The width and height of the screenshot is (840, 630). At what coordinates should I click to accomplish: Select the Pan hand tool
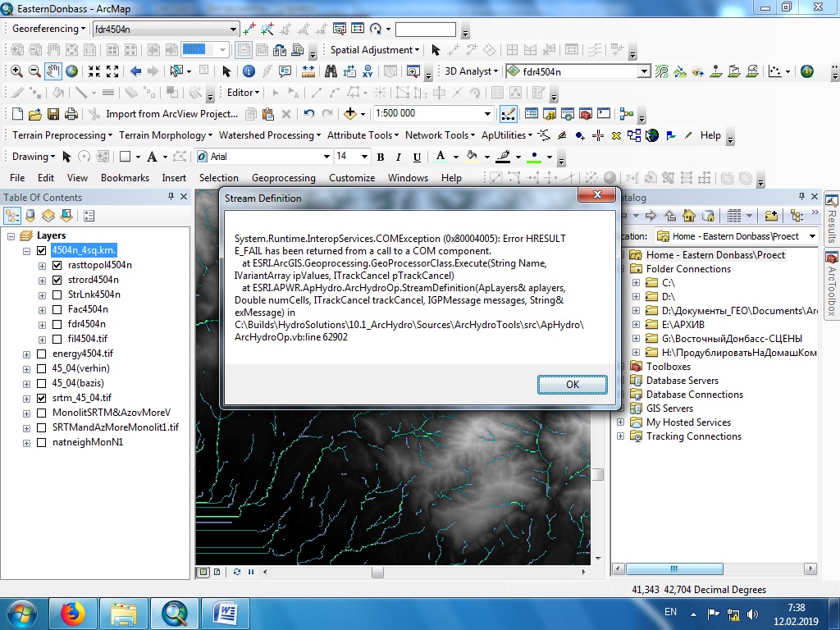click(x=52, y=71)
